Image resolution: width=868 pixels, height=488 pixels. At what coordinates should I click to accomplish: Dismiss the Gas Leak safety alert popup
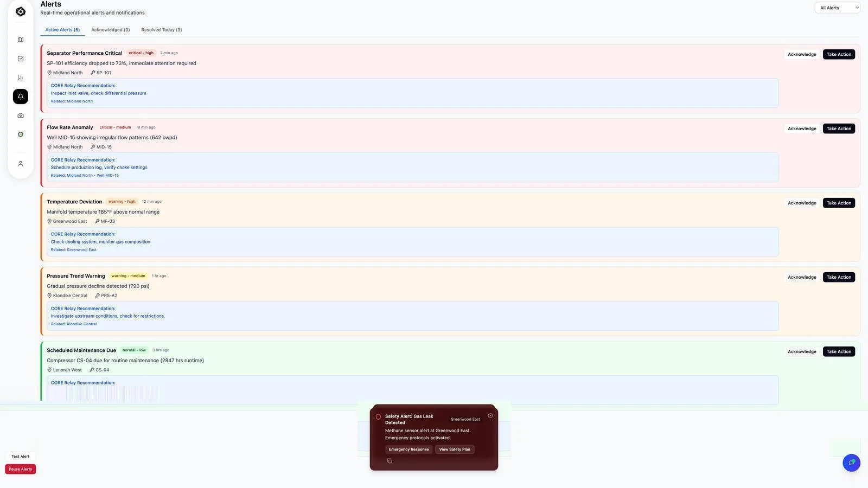click(490, 416)
